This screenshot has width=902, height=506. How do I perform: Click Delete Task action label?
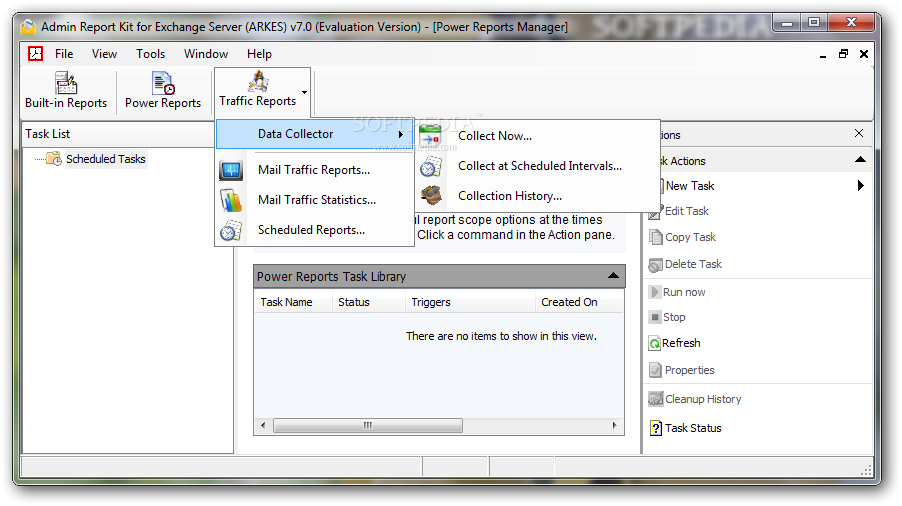click(x=693, y=264)
